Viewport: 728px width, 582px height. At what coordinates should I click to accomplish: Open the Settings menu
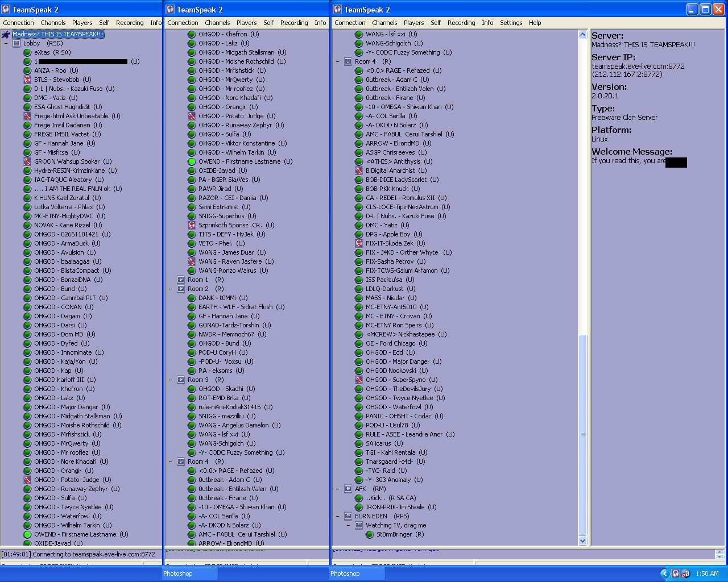click(511, 23)
